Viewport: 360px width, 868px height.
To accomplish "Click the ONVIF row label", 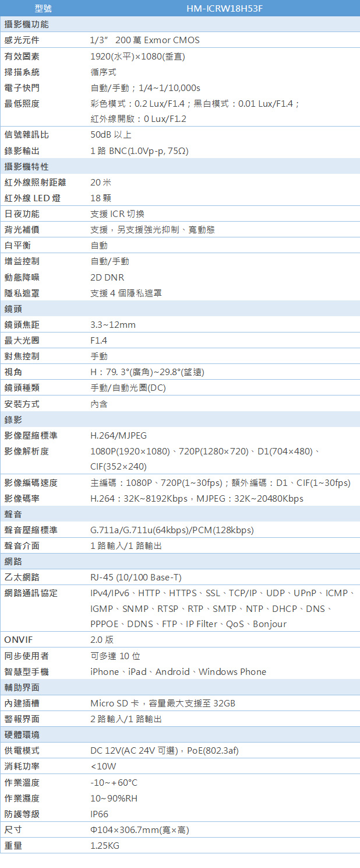I will coord(19,639).
